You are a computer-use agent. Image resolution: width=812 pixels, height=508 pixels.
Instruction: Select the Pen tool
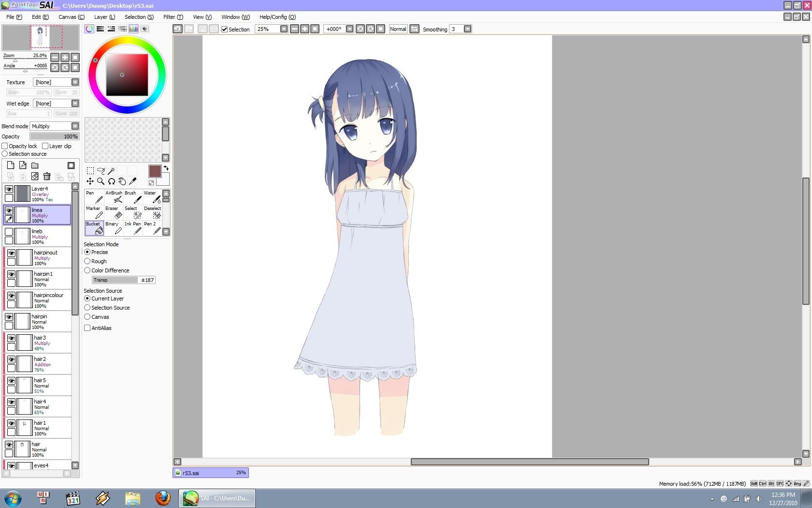(94, 197)
